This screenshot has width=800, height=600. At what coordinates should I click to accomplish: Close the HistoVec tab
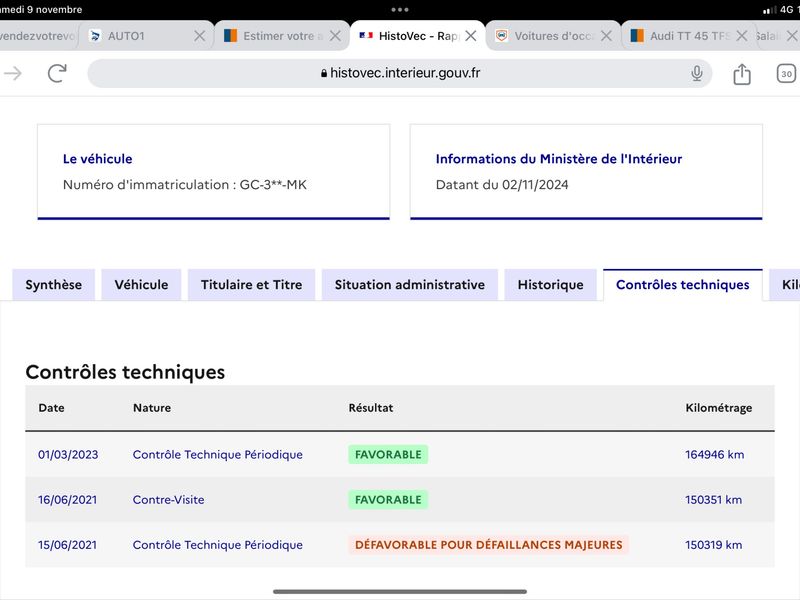(471, 36)
